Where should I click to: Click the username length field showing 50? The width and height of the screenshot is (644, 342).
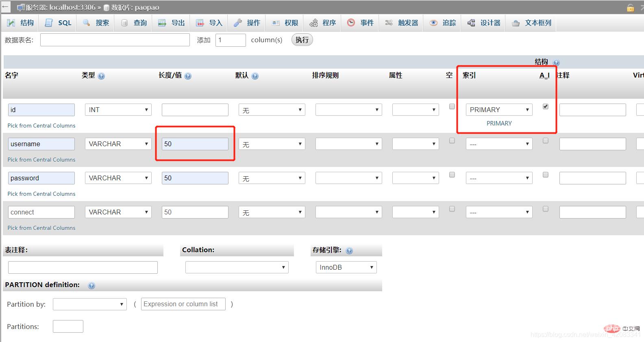pos(195,144)
